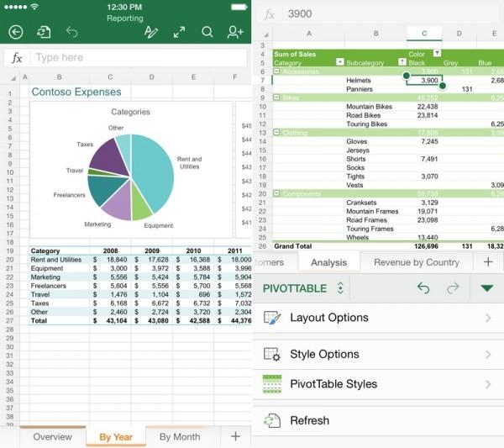Open the Category filter dropdown
Screen dimensions: 504x448
click(339, 62)
